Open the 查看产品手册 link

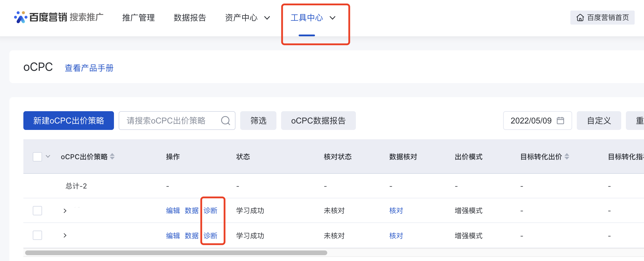click(x=89, y=68)
